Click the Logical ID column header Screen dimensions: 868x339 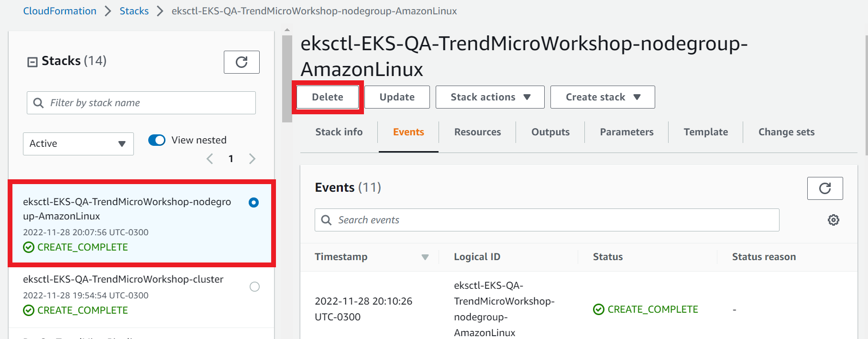477,257
